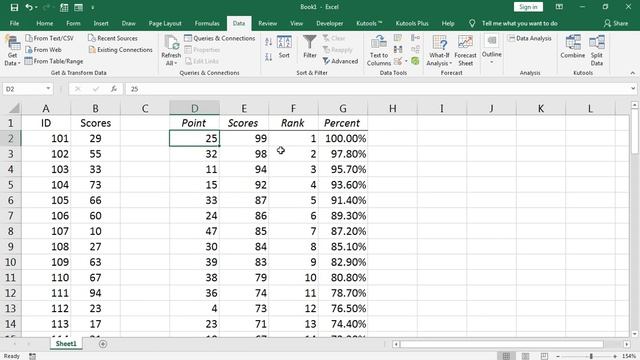Image resolution: width=640 pixels, height=360 pixels.
Task: Open the custom Sort dialog
Action: tap(284, 47)
